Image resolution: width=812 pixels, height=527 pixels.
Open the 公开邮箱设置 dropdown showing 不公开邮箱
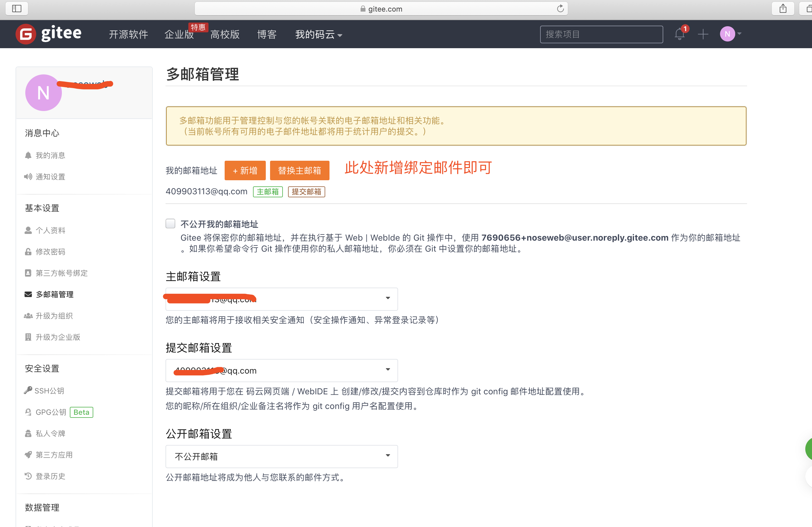click(x=281, y=456)
